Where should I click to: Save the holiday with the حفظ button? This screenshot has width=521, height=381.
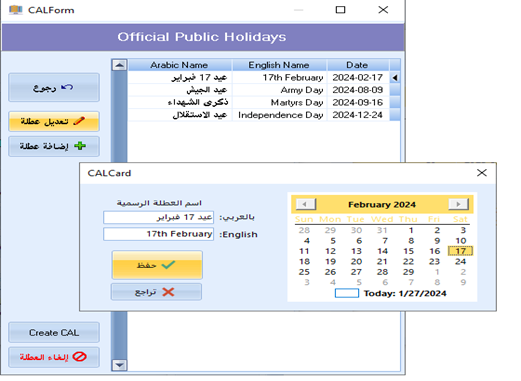[157, 265]
